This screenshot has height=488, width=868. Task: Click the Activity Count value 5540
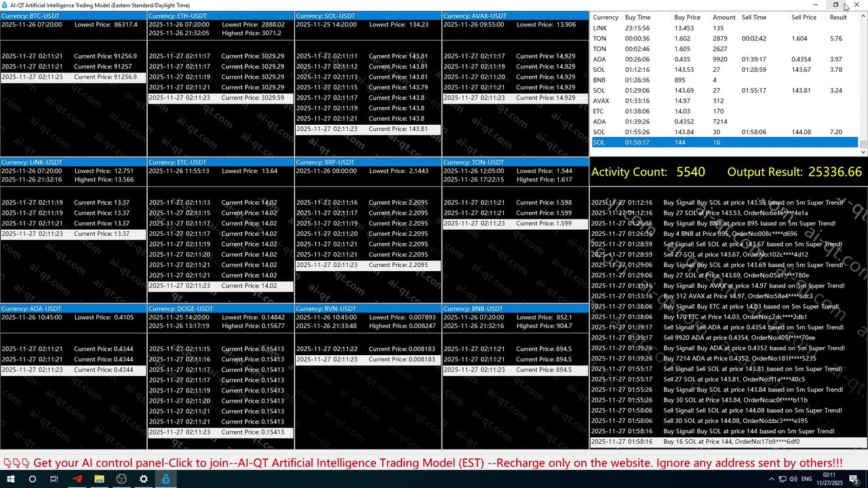pos(690,172)
